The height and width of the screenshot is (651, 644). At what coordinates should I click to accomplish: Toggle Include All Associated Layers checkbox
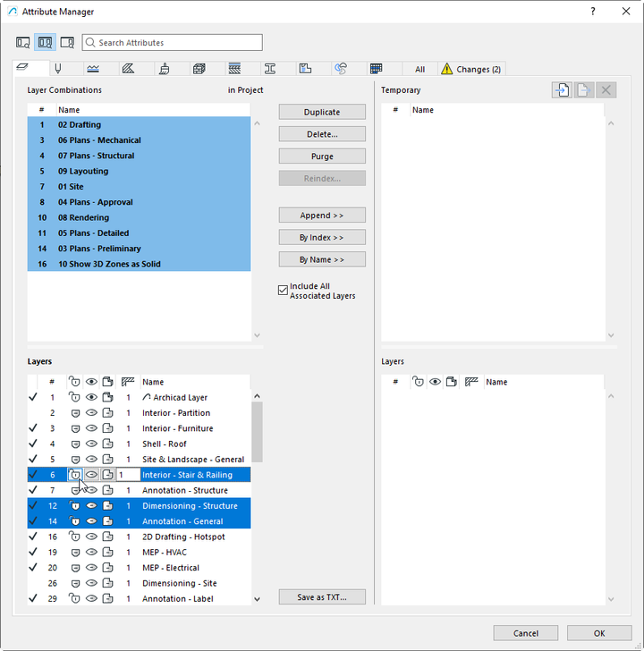point(283,290)
